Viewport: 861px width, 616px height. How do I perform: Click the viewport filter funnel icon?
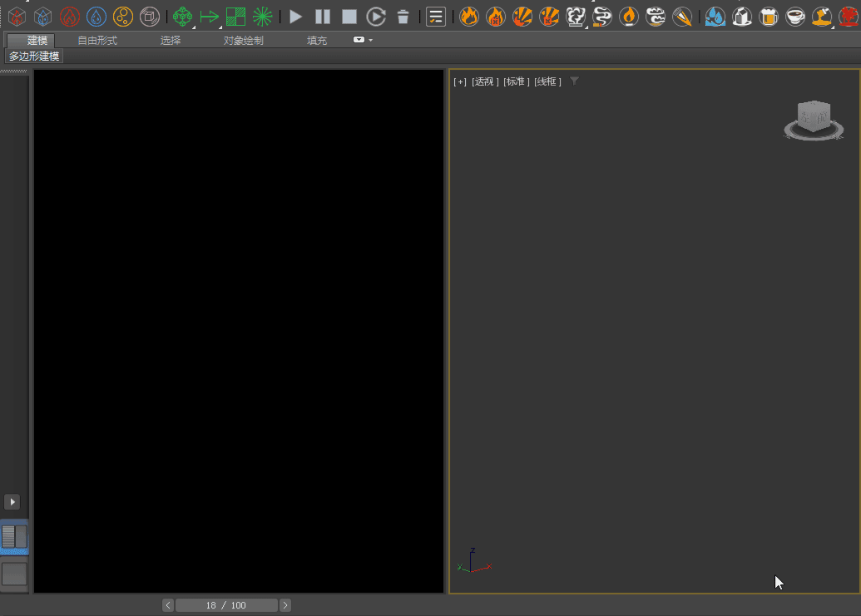tap(574, 81)
